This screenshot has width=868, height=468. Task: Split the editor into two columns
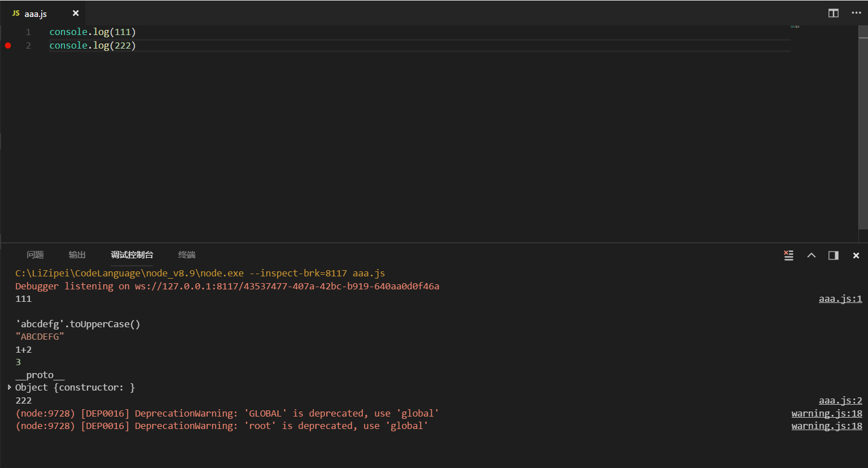click(x=833, y=12)
